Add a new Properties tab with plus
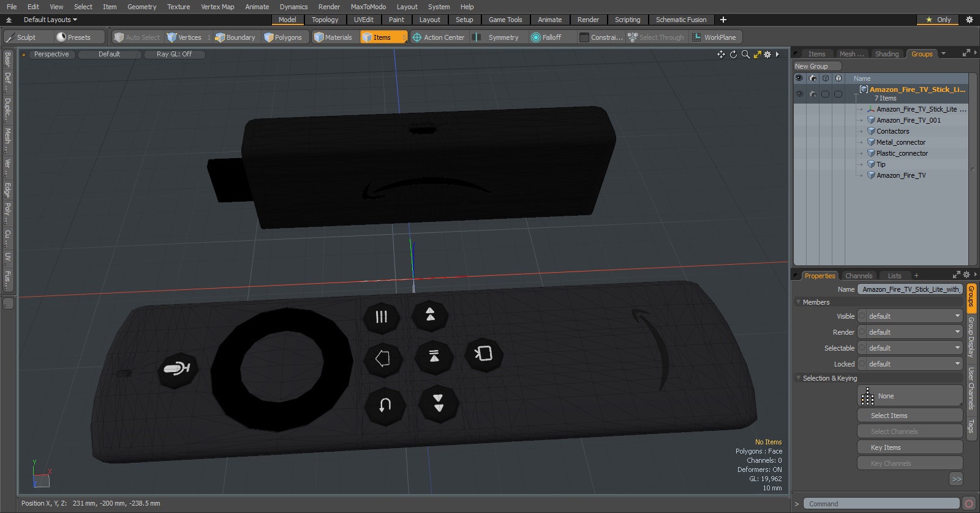980x513 pixels. tap(916, 276)
